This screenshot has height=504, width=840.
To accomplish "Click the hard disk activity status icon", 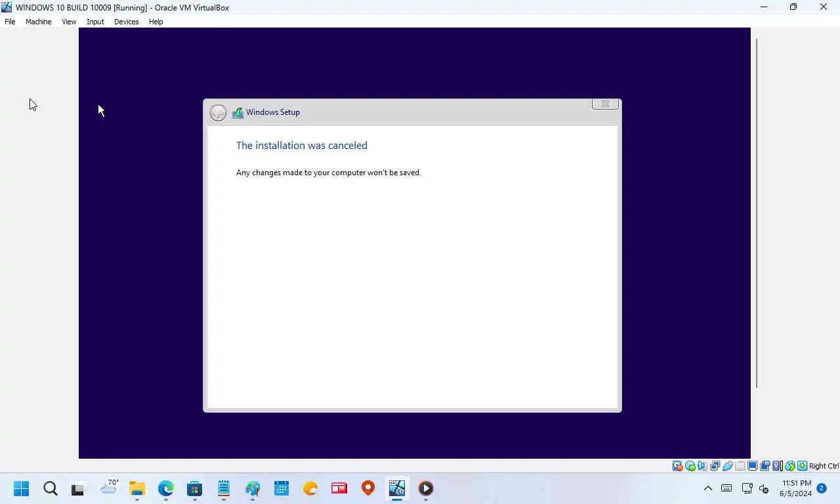I will pos(677,466).
